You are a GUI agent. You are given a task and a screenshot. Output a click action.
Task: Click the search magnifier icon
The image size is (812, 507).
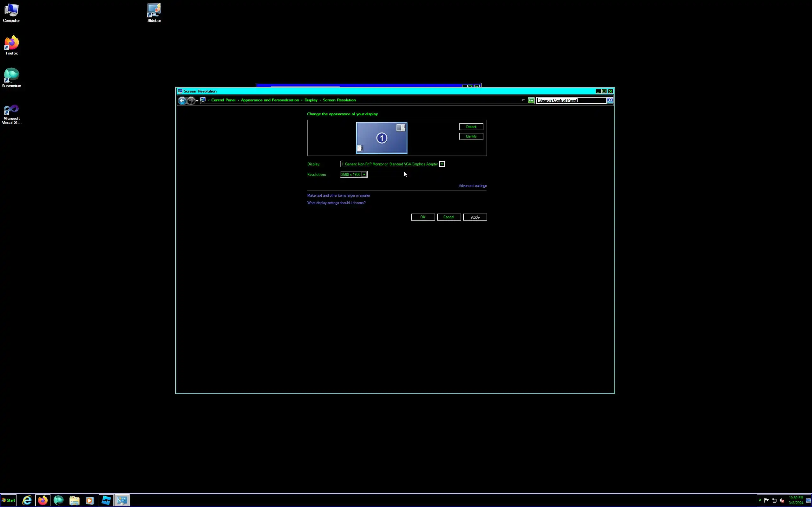(610, 100)
